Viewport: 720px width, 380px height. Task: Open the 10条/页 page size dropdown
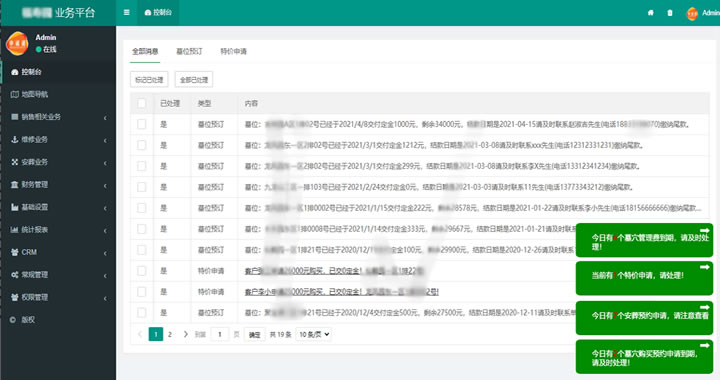(x=314, y=334)
